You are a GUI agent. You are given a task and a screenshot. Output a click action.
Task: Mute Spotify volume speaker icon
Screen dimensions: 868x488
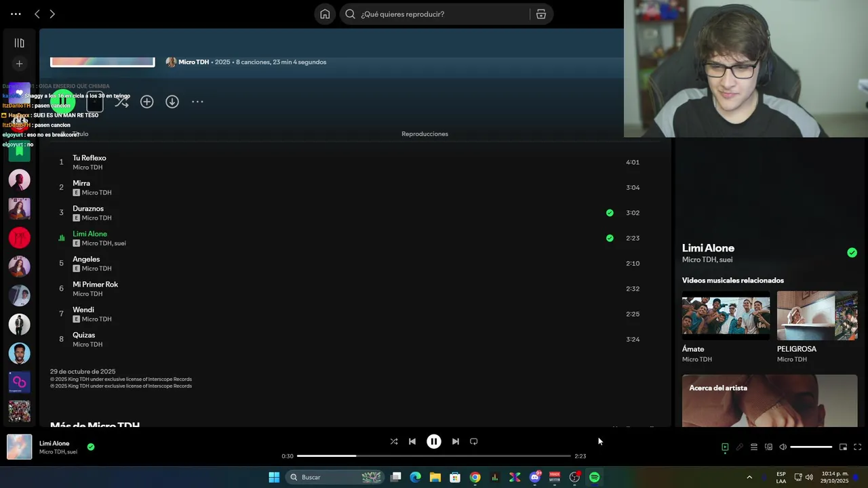[x=783, y=447]
